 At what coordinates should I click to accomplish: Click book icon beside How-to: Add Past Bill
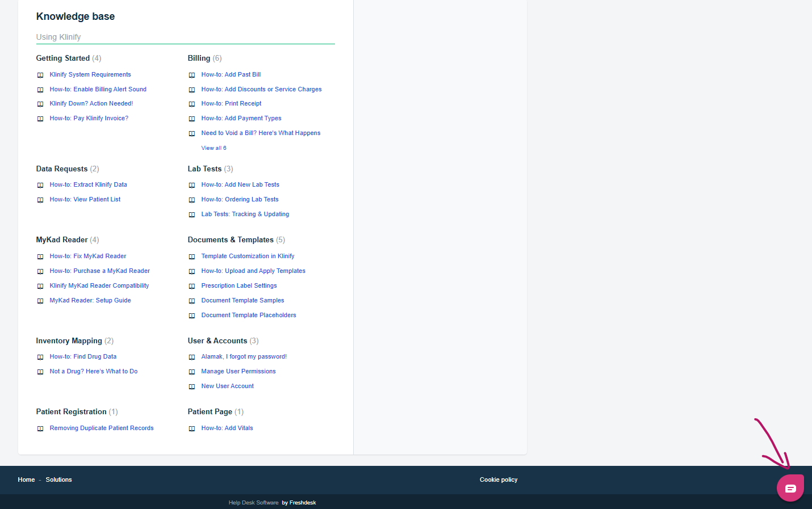point(192,75)
